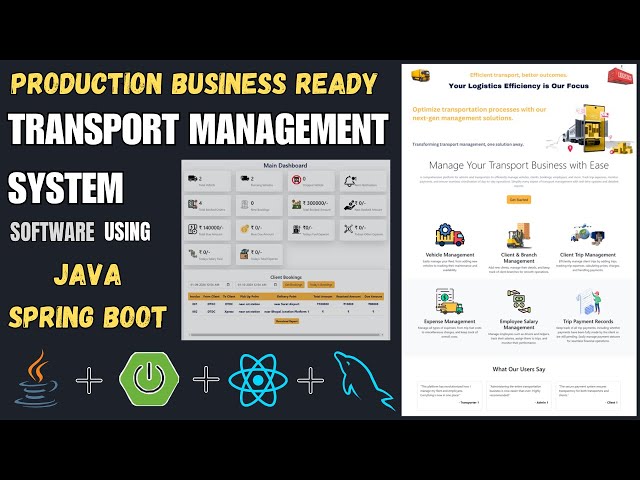640x480 pixels.
Task: Click the fuel pump expense icon
Action: point(296,229)
